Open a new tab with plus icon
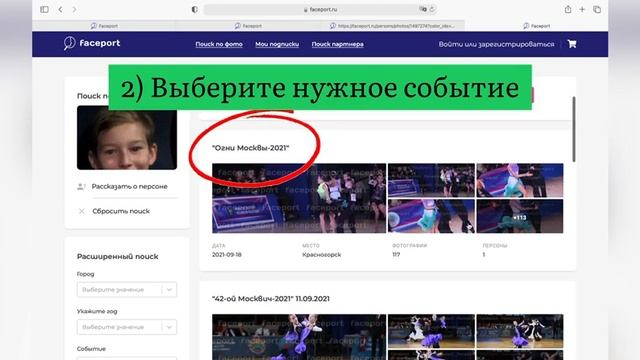The width and height of the screenshot is (640, 360). 582,9
